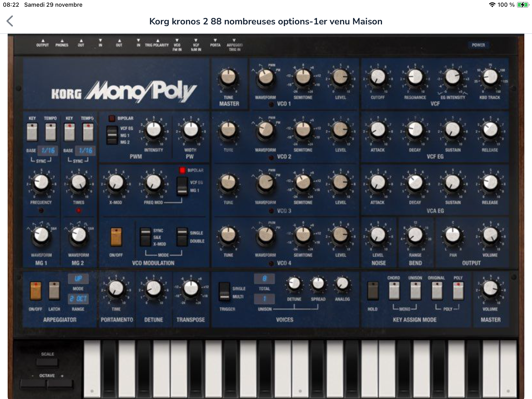The image size is (532, 399).
Task: Tap the back chevron arrow
Action: [10, 21]
